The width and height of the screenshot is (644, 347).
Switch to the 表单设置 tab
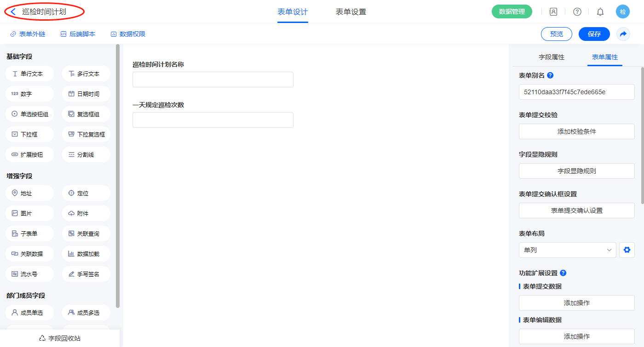[351, 12]
